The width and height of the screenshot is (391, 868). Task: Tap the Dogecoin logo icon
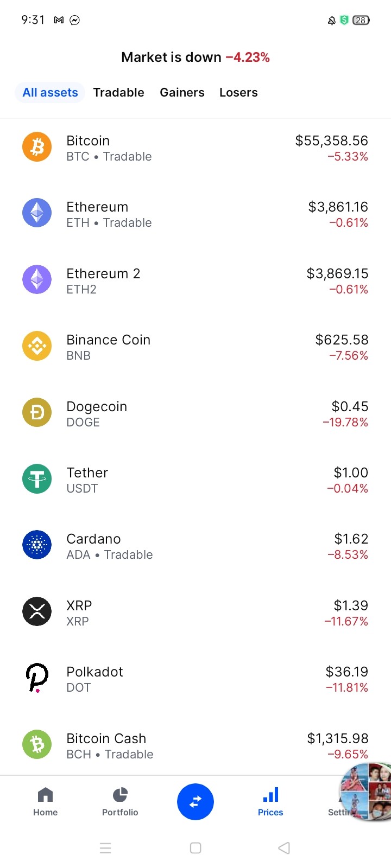[x=37, y=412]
